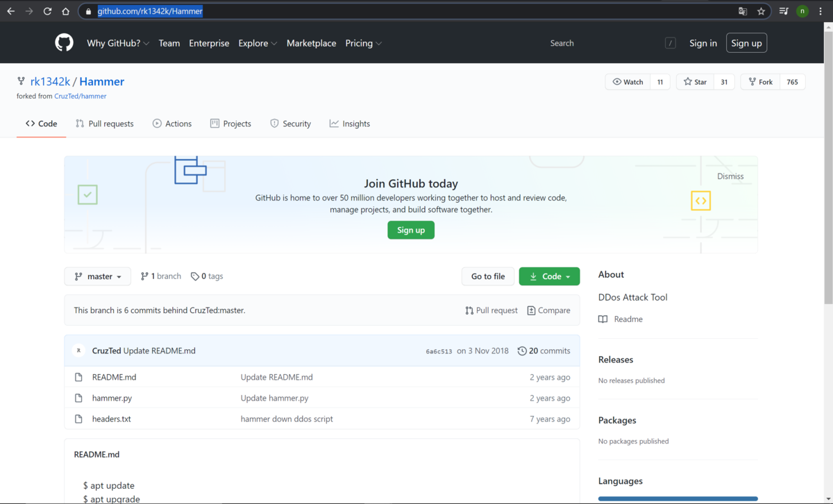Viewport: 833px width, 504px height.
Task: Open the hammer.py file
Action: click(112, 398)
